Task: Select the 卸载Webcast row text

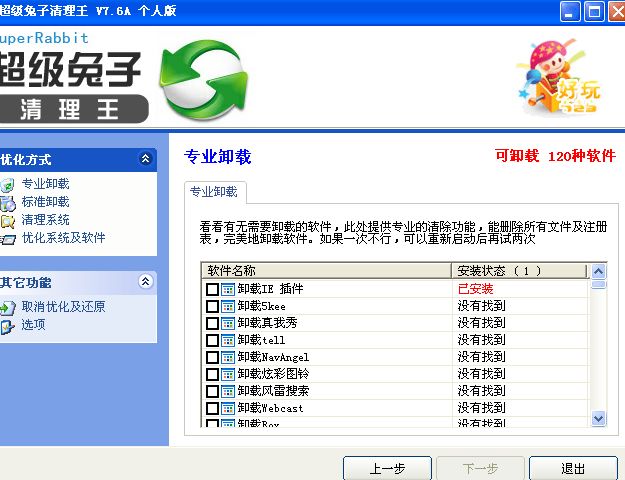Action: pos(271,408)
